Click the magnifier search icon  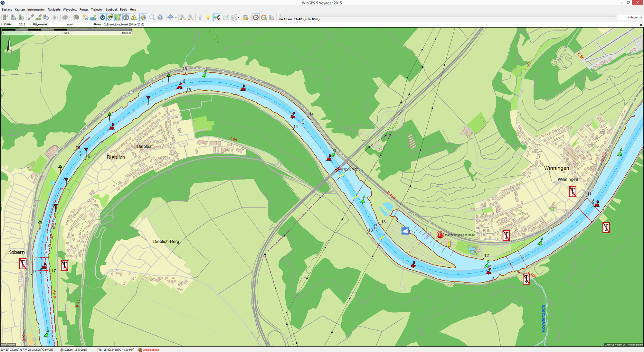[x=152, y=17]
